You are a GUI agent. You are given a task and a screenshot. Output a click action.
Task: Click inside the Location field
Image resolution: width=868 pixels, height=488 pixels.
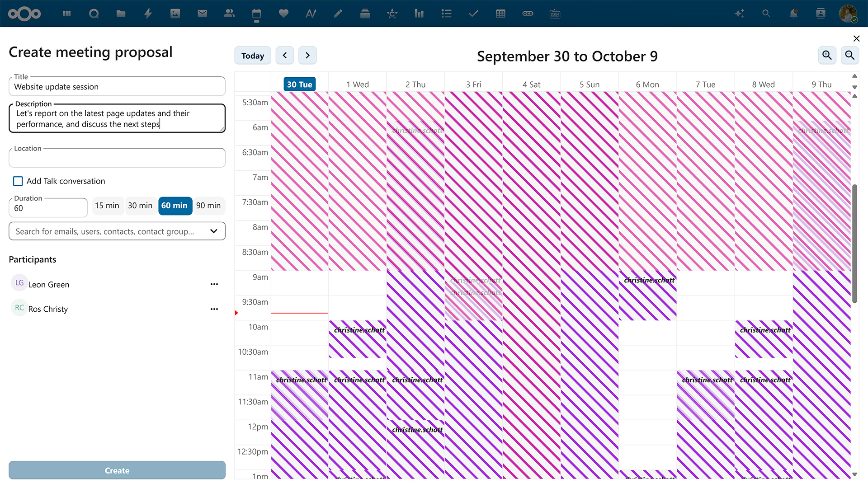(x=117, y=158)
